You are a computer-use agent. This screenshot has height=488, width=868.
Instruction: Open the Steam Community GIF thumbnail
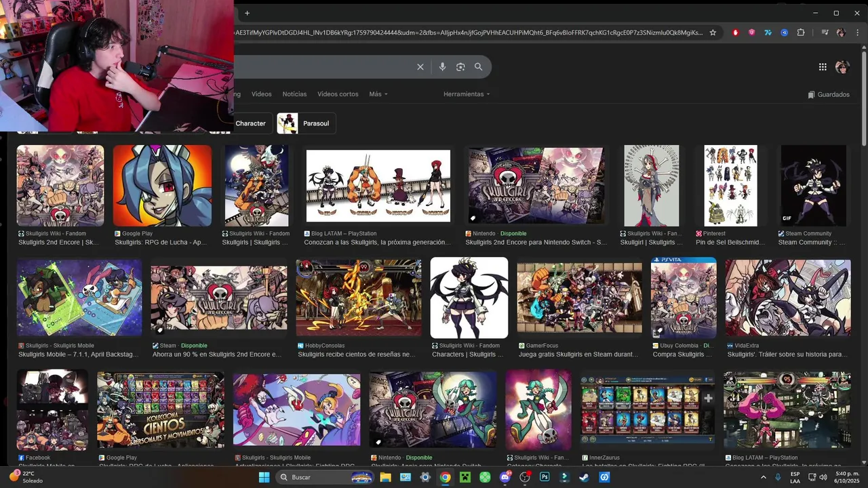[814, 185]
